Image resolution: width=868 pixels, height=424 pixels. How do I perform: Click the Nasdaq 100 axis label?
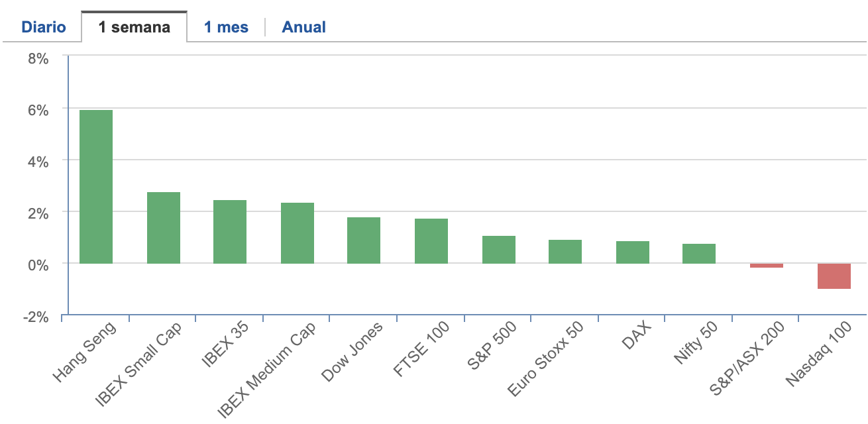click(818, 354)
